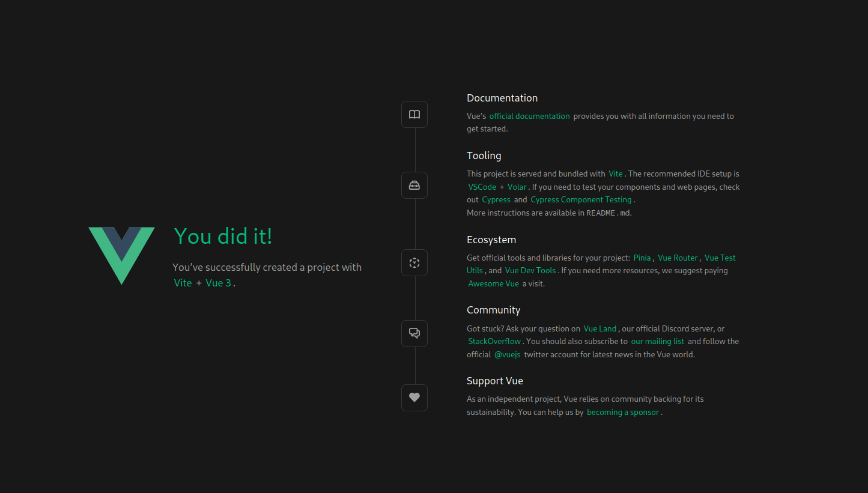Open the VSCode link
Viewport: 868px width, 493px height.
tap(482, 187)
